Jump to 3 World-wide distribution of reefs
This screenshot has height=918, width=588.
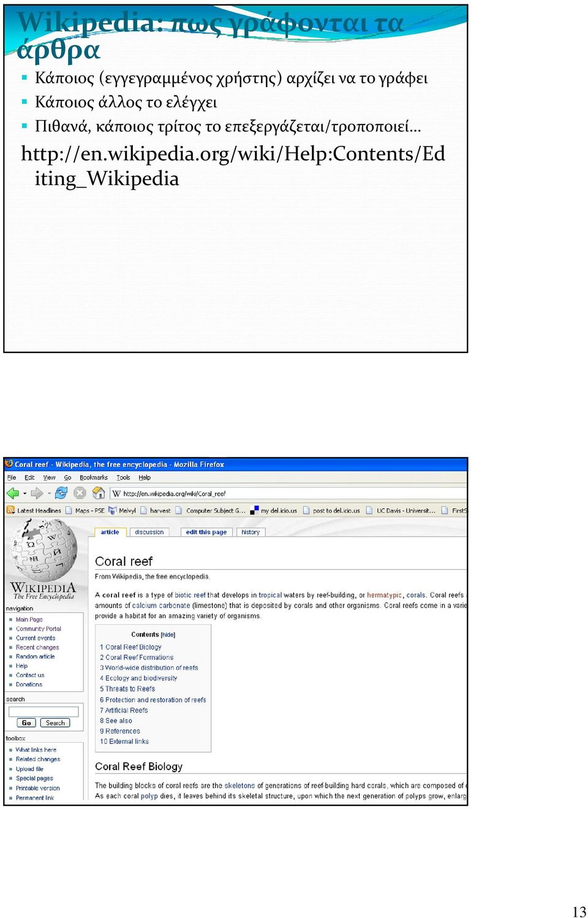click(x=149, y=668)
